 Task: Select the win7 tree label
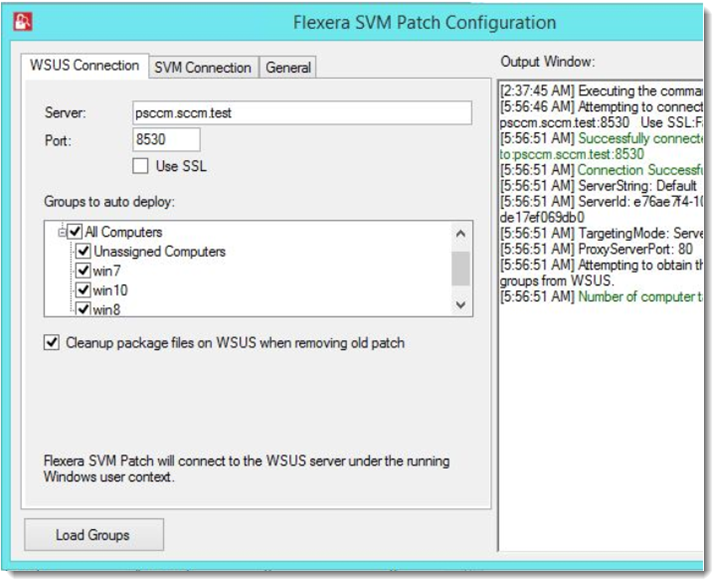tap(106, 271)
